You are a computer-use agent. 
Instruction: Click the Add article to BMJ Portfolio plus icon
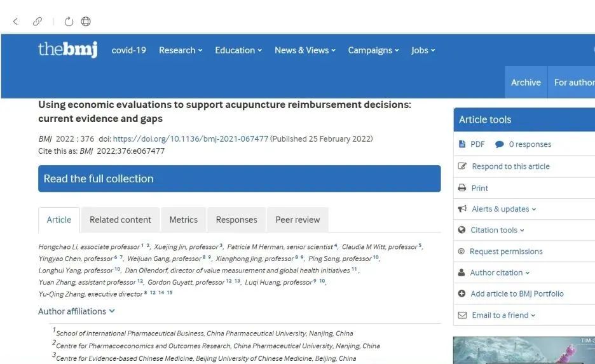462,293
